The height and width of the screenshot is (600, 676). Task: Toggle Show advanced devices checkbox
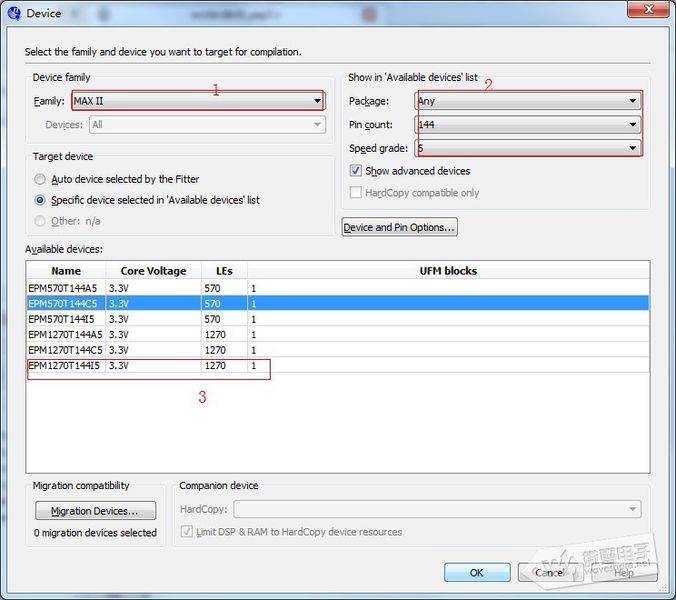click(x=356, y=171)
